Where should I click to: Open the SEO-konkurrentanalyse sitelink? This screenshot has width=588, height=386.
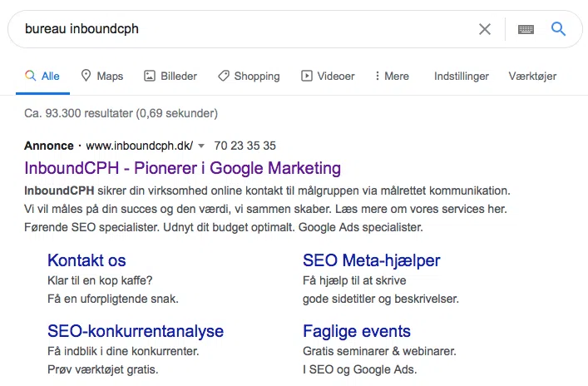[136, 331]
